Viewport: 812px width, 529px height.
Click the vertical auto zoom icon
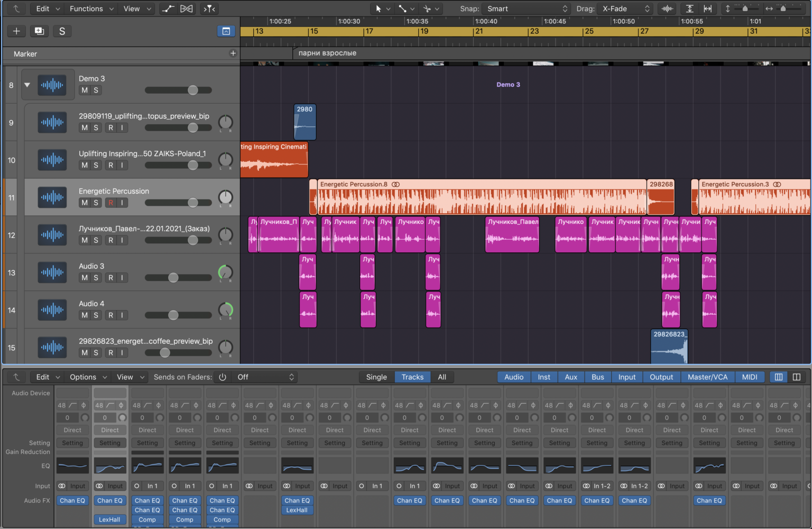click(690, 8)
